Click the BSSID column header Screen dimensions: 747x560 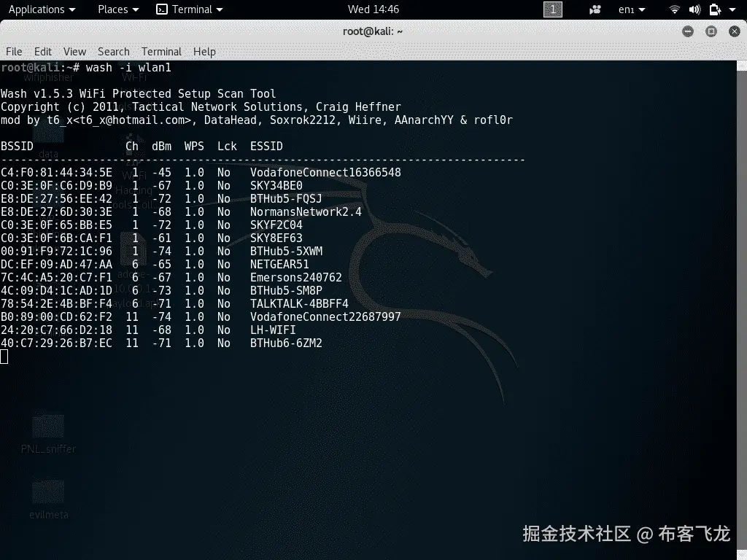[18, 146]
